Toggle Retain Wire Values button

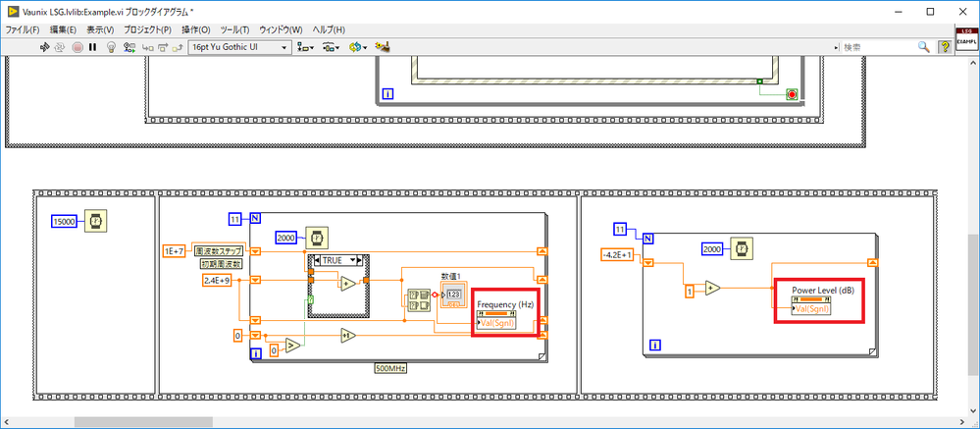[x=129, y=47]
